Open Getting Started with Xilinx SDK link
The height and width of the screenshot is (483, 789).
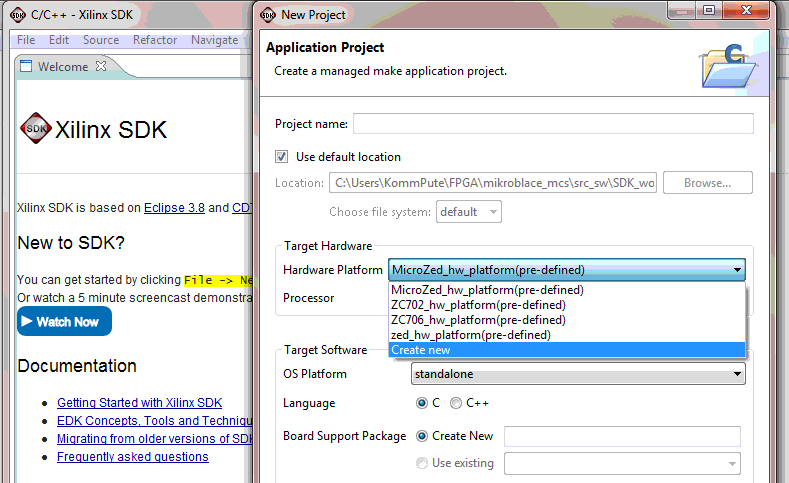[x=139, y=402]
